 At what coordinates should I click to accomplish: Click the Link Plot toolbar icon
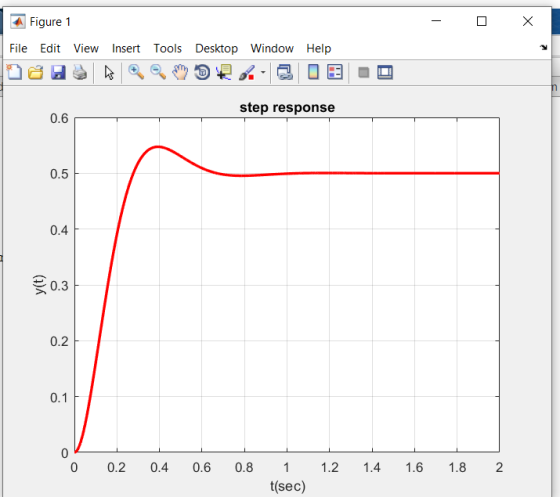[x=285, y=72]
